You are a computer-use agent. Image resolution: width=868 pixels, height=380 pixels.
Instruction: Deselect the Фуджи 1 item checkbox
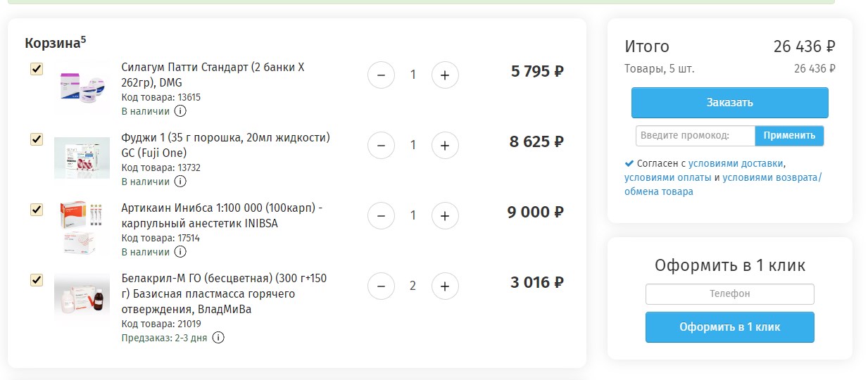37,139
